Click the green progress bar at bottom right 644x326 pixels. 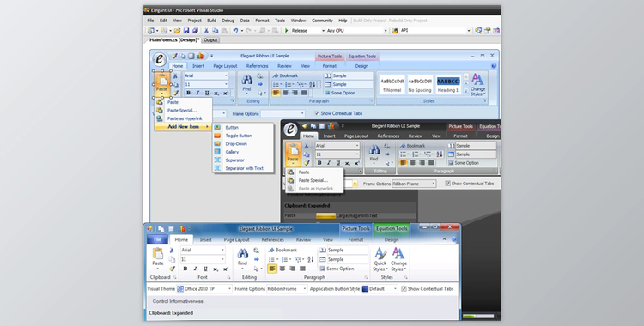tap(478, 317)
